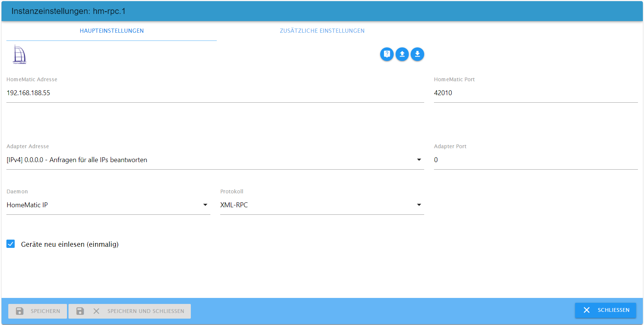Click the help question mark icon

click(387, 54)
